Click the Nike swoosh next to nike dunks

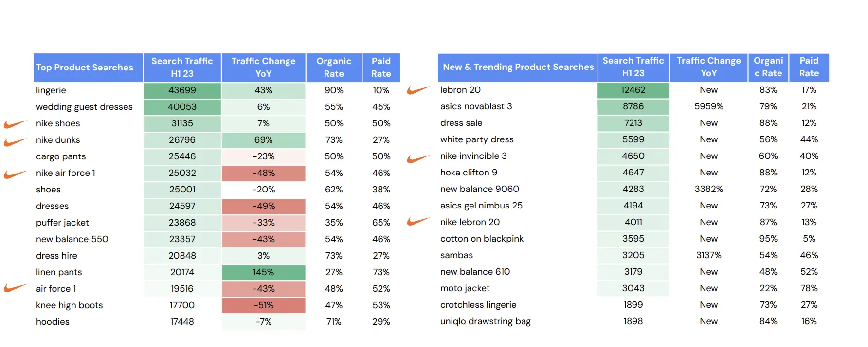(x=15, y=141)
